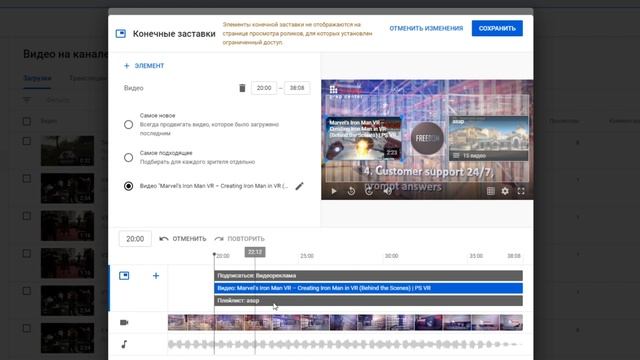
Task: Open the filter icon in background video list
Action: tap(27, 100)
